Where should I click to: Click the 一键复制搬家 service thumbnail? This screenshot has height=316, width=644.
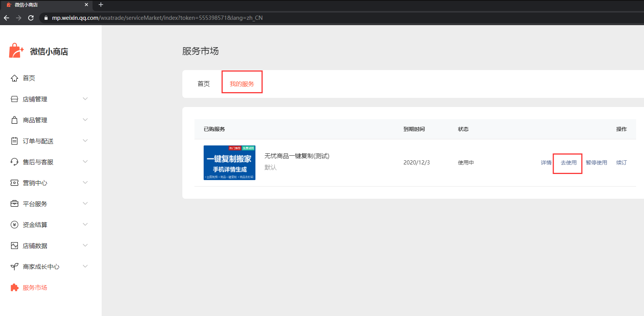click(230, 163)
